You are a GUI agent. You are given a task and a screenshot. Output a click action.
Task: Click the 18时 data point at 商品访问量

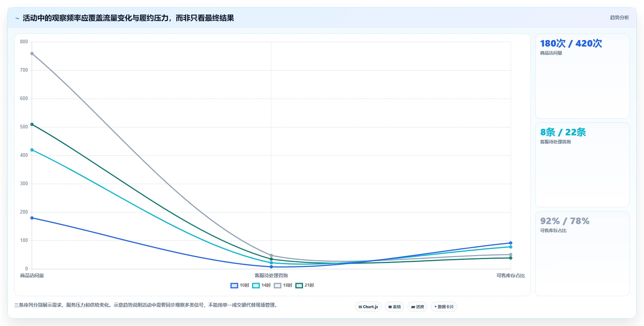(32, 53)
